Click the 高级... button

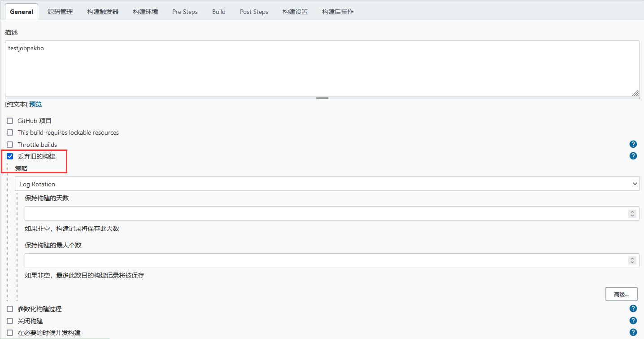621,294
